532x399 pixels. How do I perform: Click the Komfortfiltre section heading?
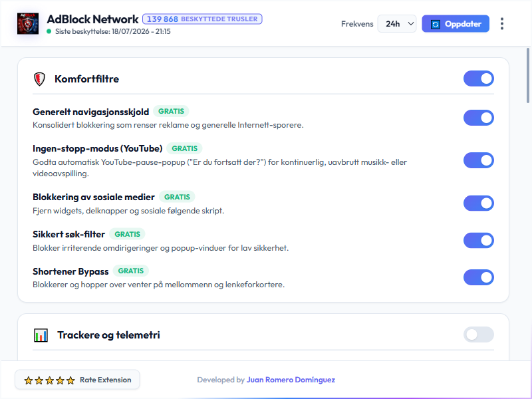tap(87, 79)
